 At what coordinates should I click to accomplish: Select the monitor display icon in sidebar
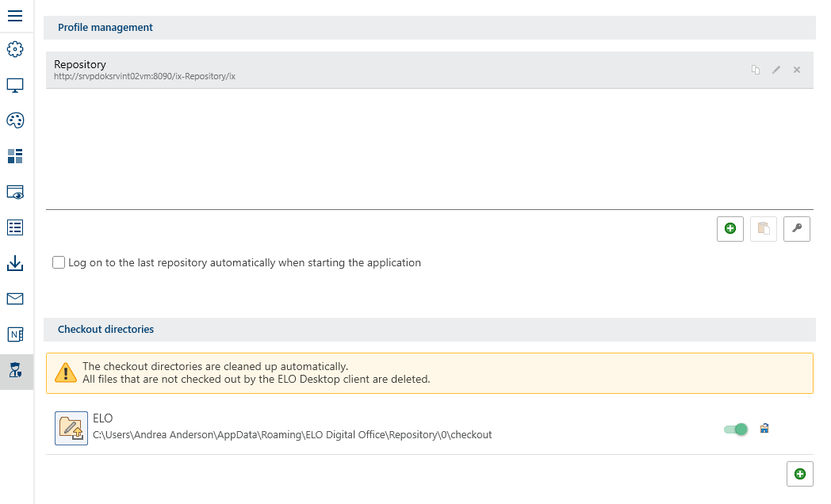click(x=15, y=85)
